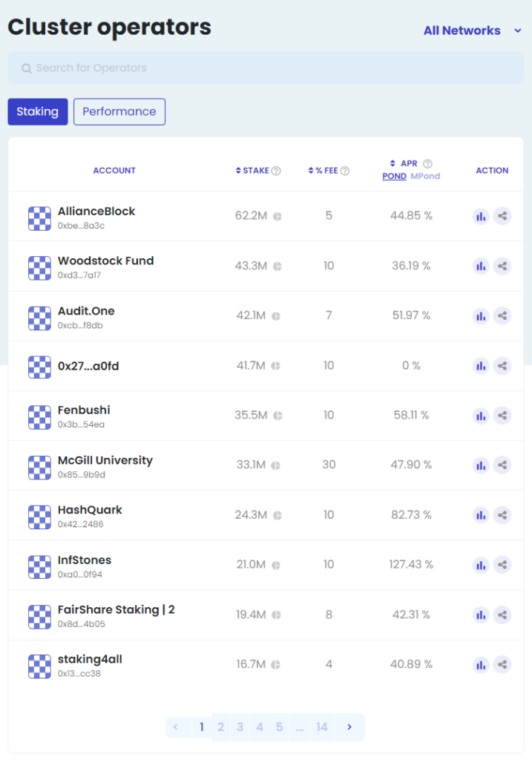Click the STAKE help question icon
Image resolution: width=532 pixels, height=760 pixels.
(276, 171)
